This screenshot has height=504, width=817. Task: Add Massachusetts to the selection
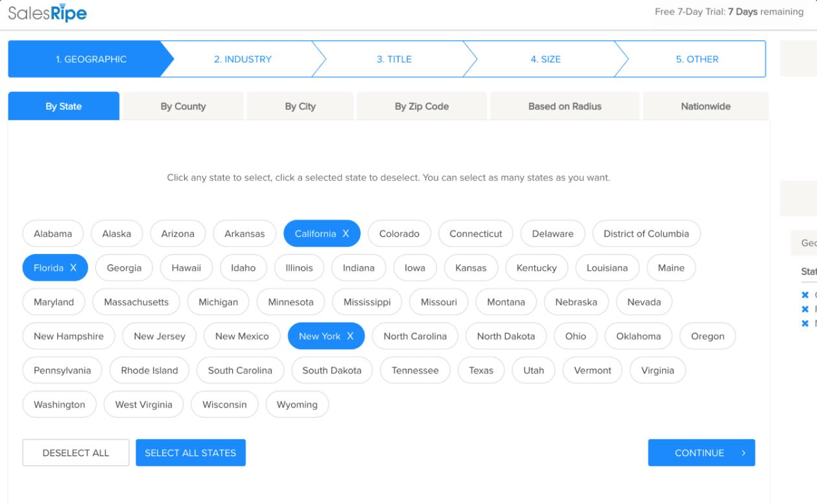click(136, 302)
